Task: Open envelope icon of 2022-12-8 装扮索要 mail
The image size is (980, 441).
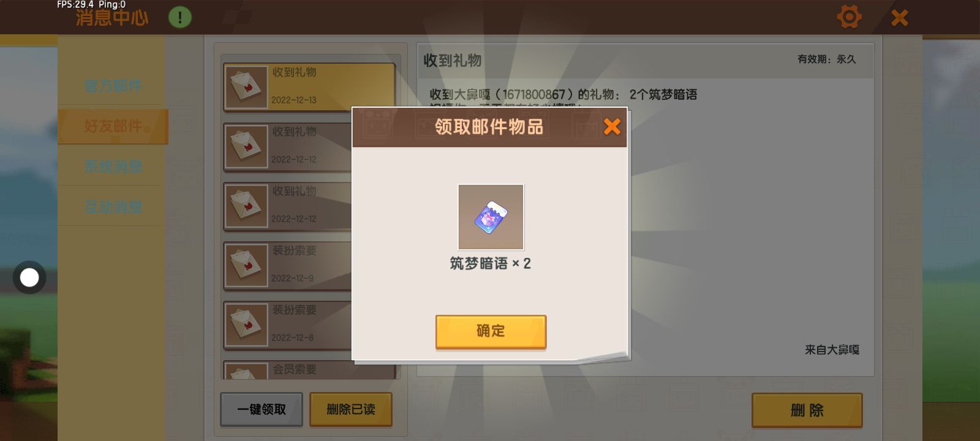Action: (x=246, y=325)
